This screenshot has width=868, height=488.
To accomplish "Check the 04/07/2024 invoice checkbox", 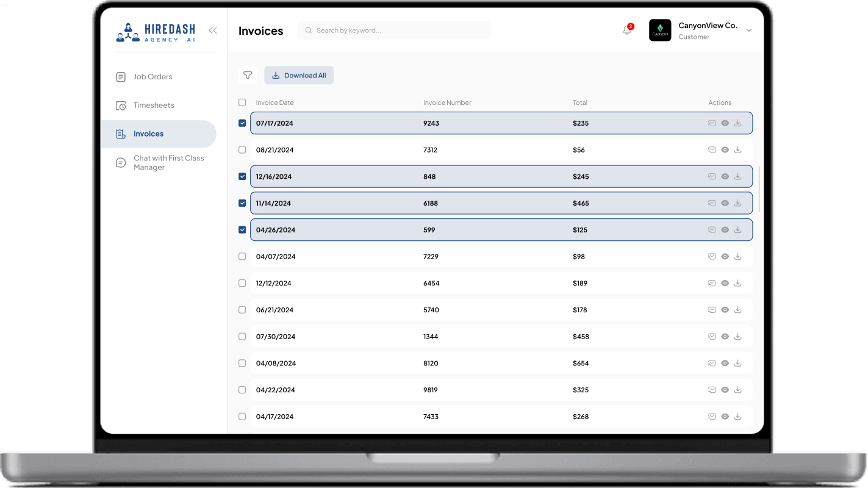I will point(242,257).
